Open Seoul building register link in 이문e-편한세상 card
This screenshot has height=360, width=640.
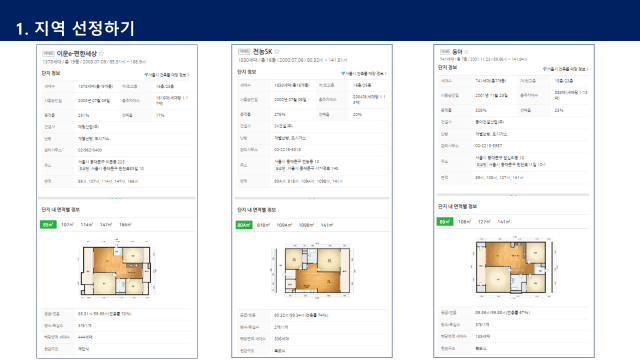(x=167, y=75)
